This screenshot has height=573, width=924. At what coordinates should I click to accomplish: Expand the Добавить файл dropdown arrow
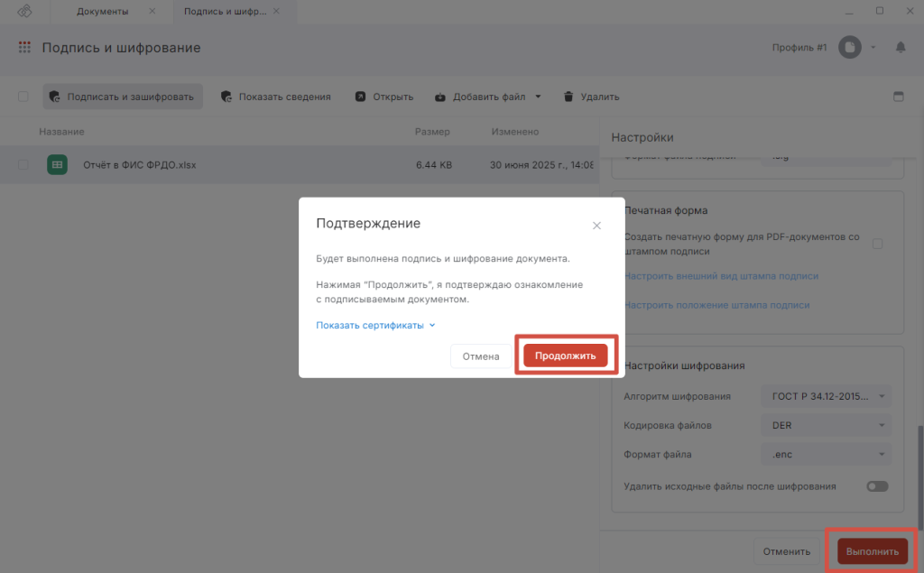pos(538,97)
